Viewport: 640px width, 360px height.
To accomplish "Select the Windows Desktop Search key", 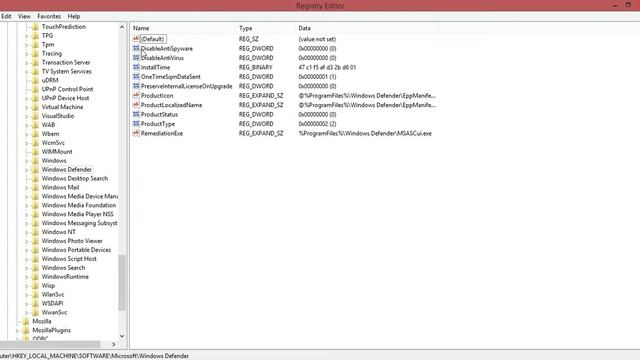I will click(x=75, y=178).
